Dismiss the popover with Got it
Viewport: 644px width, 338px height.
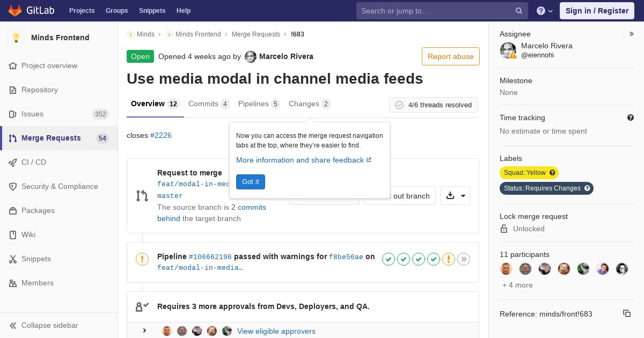[x=251, y=182]
